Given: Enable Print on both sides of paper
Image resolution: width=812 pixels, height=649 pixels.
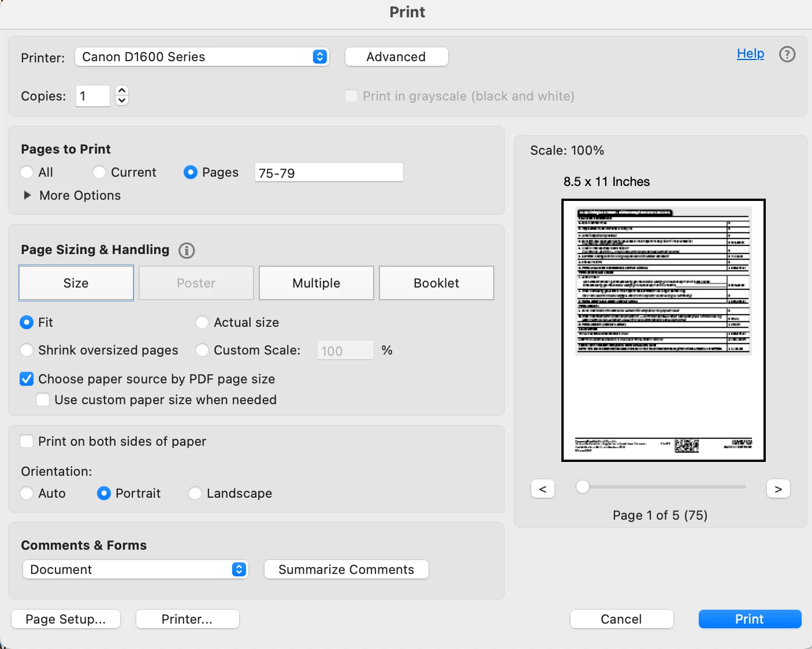Looking at the screenshot, I should [27, 441].
